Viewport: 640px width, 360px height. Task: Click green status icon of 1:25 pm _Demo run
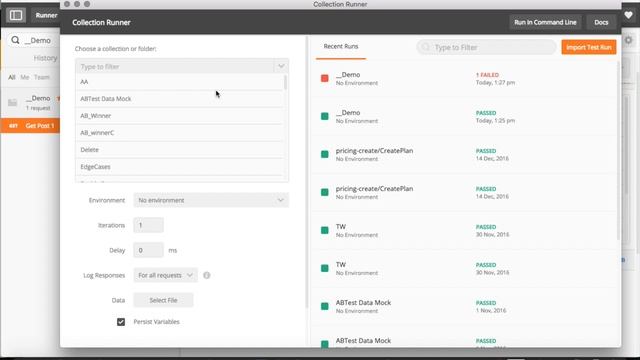tap(325, 116)
